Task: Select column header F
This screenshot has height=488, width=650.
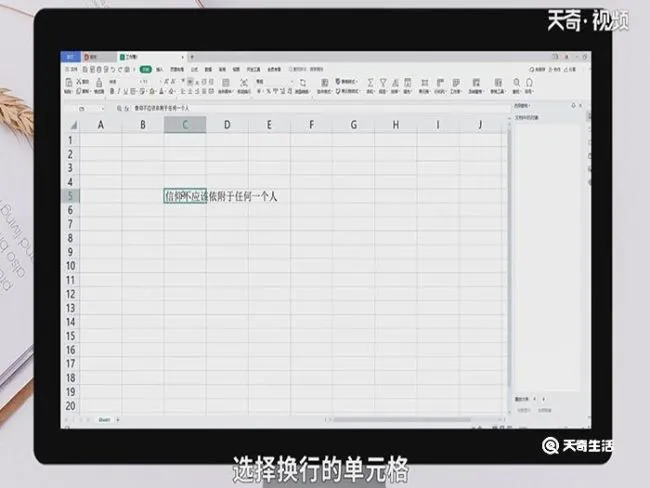Action: 311,124
